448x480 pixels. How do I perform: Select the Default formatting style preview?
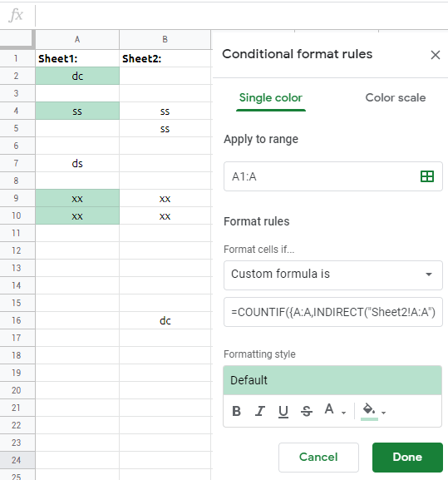click(x=332, y=380)
